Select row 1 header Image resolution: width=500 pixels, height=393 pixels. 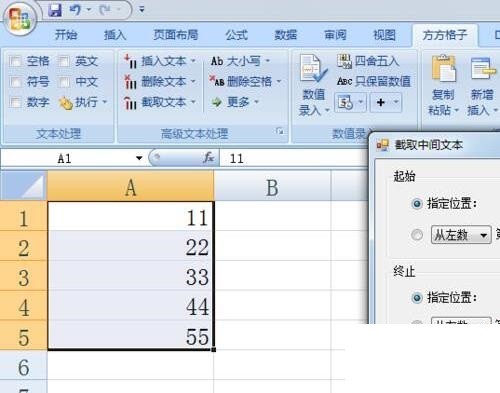(23, 216)
